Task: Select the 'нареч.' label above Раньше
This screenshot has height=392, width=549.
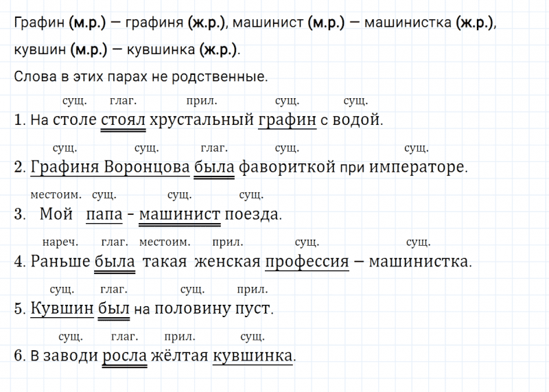Action: pos(60,242)
